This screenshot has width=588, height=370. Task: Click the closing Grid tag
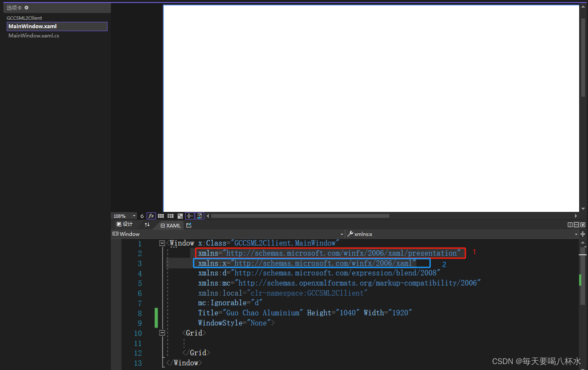tap(196, 353)
